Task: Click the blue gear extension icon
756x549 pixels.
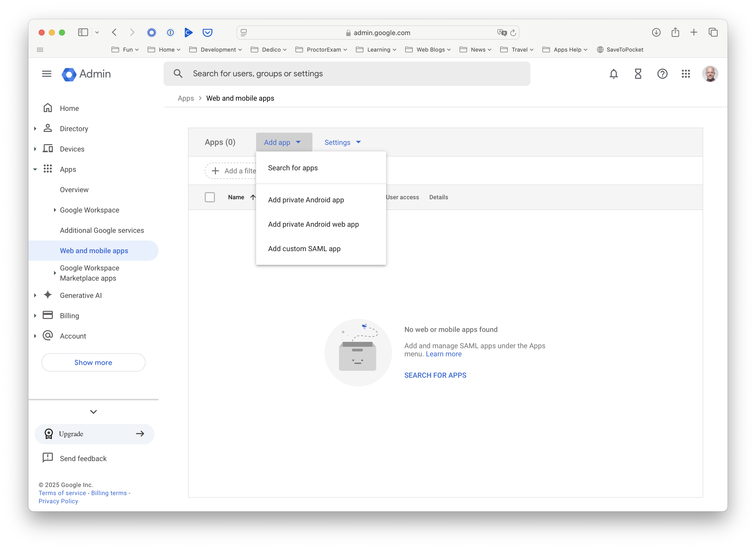Action: (152, 32)
